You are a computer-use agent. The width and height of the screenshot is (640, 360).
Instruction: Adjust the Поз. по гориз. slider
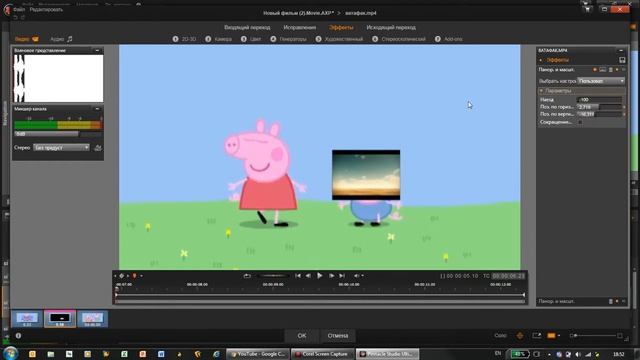(599, 107)
